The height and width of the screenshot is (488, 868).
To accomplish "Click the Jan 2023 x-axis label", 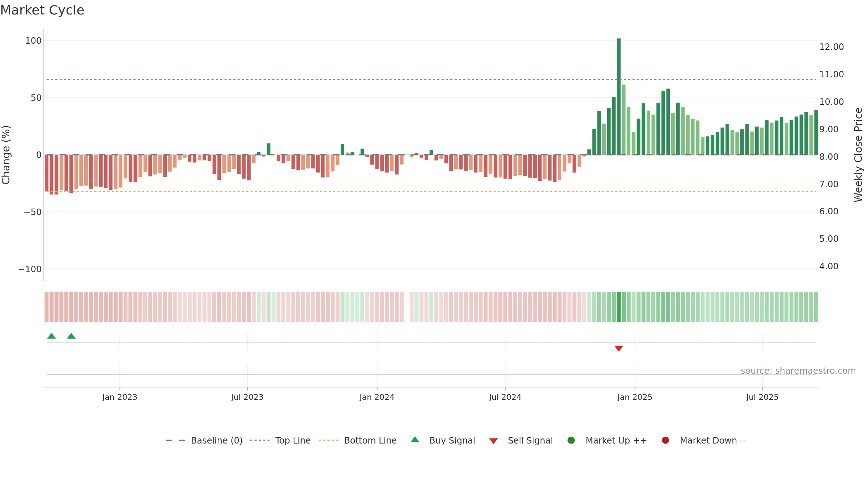I will (120, 397).
